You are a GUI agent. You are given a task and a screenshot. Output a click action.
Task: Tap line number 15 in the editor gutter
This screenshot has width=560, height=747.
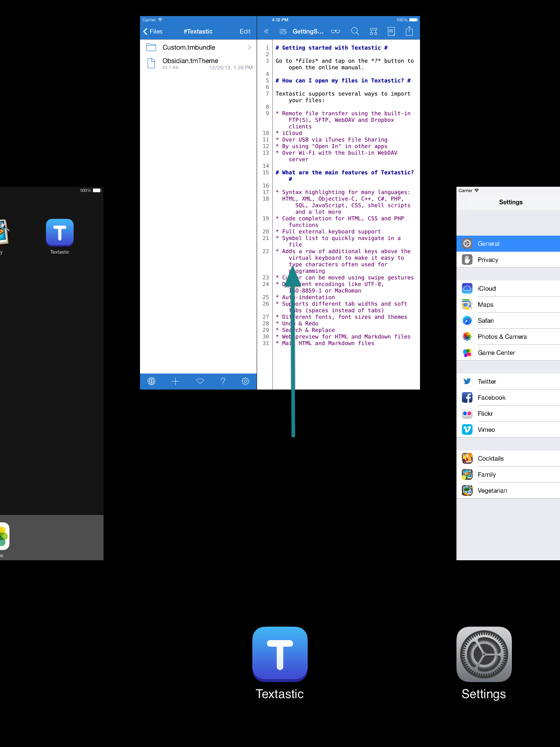[266, 173]
